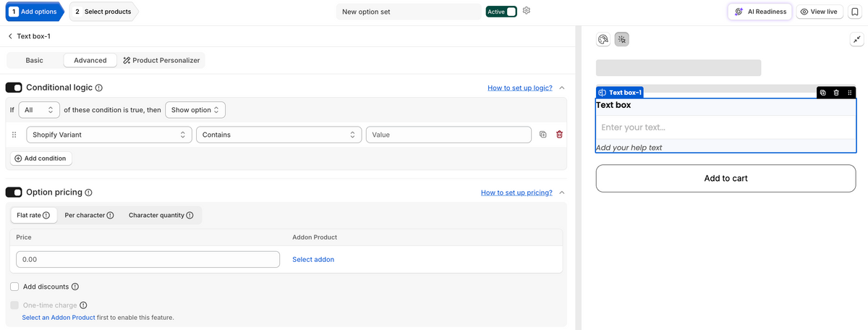This screenshot has width=868, height=330.
Task: Open the palette style icon in preview
Action: tap(603, 40)
